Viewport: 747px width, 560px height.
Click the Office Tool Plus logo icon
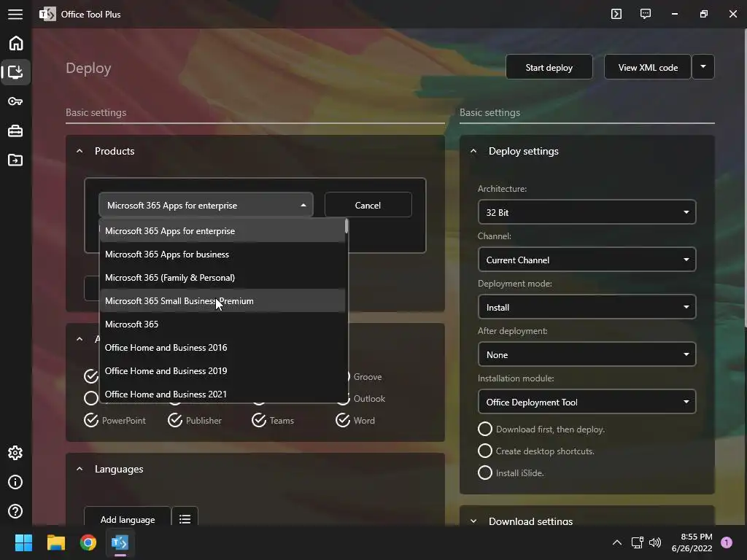pos(47,14)
